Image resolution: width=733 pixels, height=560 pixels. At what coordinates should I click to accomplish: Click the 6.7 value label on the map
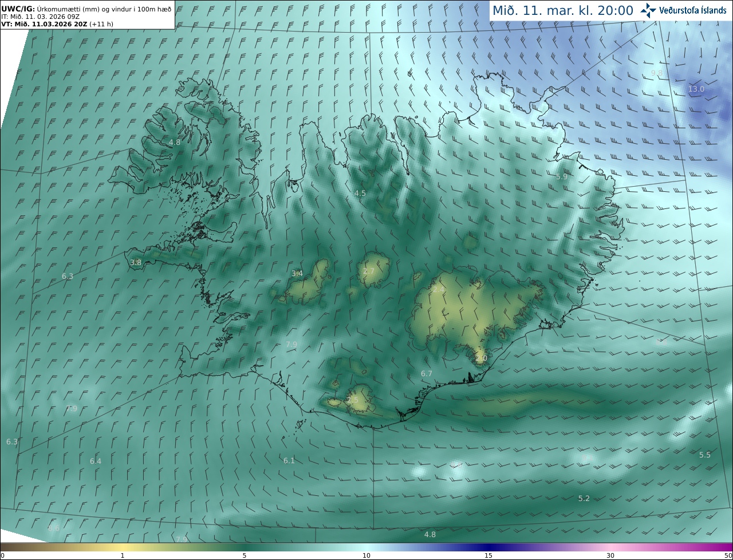(427, 374)
